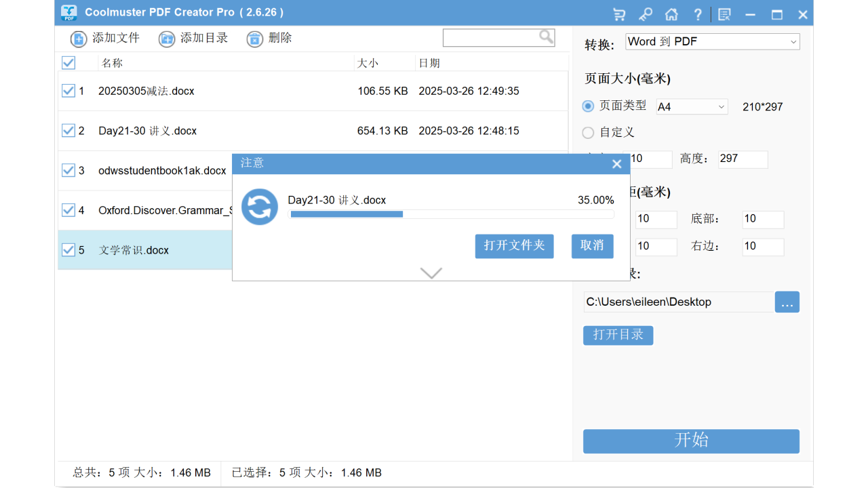Click the 添加目录 add-folder icon
Image resolution: width=868 pixels, height=488 pixels.
(166, 39)
